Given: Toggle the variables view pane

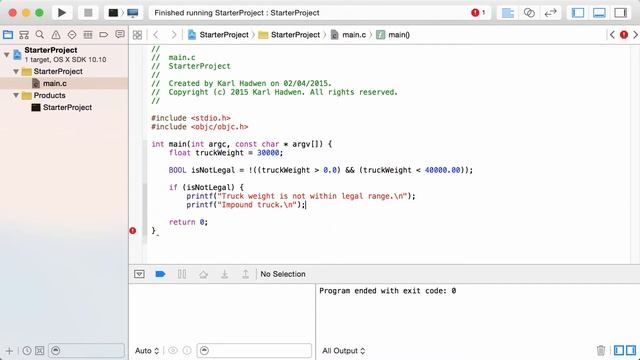Looking at the screenshot, I should point(619,350).
